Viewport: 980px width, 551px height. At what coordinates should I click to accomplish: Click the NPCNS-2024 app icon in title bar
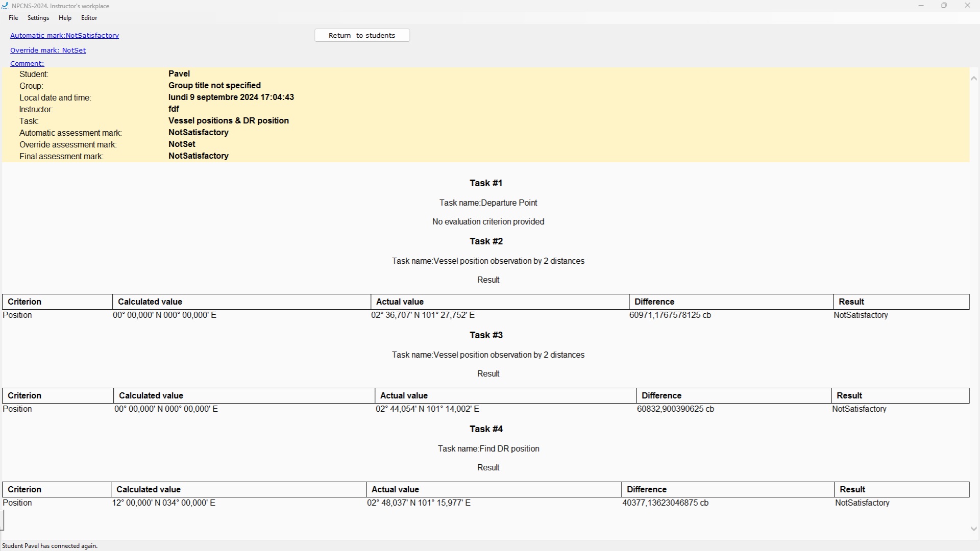[x=5, y=6]
